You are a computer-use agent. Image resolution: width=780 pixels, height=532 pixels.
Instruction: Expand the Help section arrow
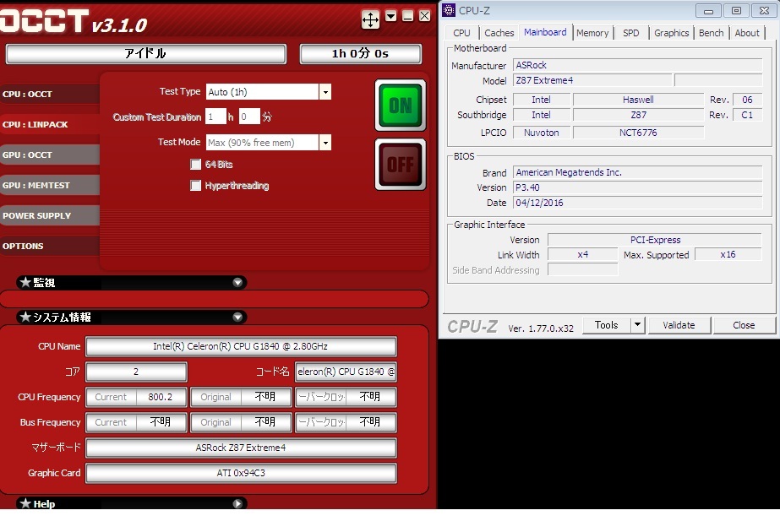point(237,504)
